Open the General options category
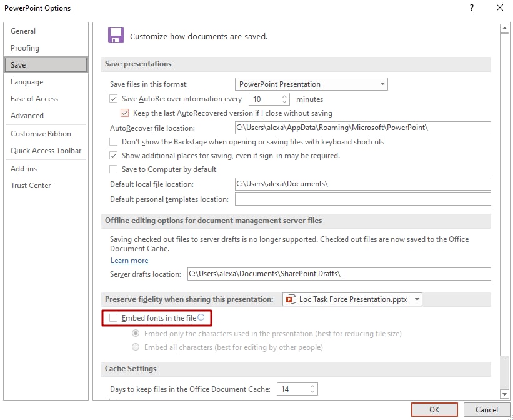 [46, 31]
